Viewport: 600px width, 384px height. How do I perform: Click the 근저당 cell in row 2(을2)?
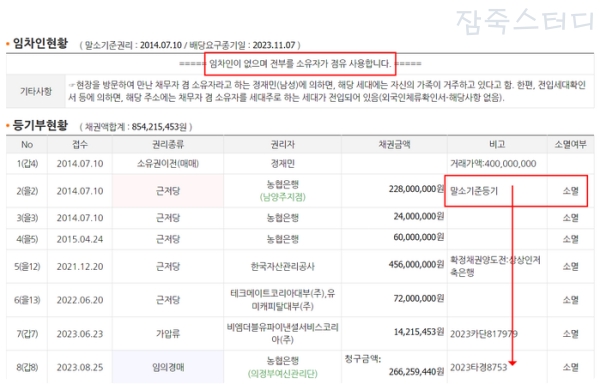(168, 191)
